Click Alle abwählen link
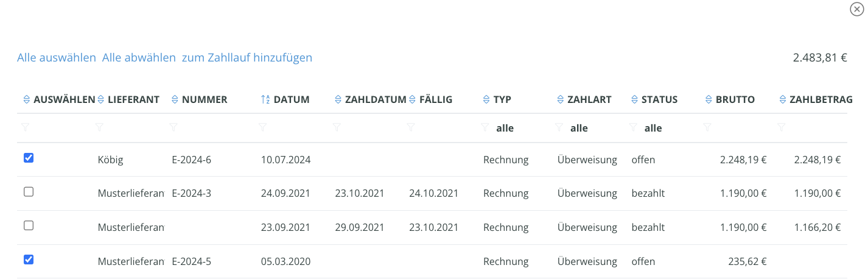 [x=139, y=58]
